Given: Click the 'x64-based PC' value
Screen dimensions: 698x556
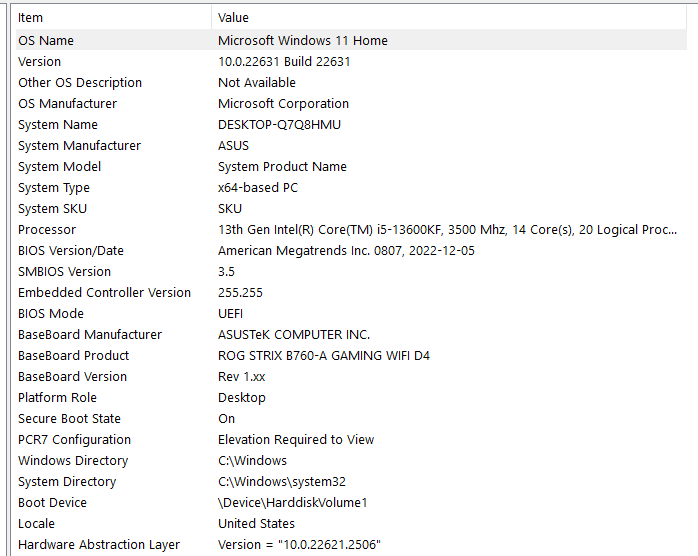Looking at the screenshot, I should [258, 187].
